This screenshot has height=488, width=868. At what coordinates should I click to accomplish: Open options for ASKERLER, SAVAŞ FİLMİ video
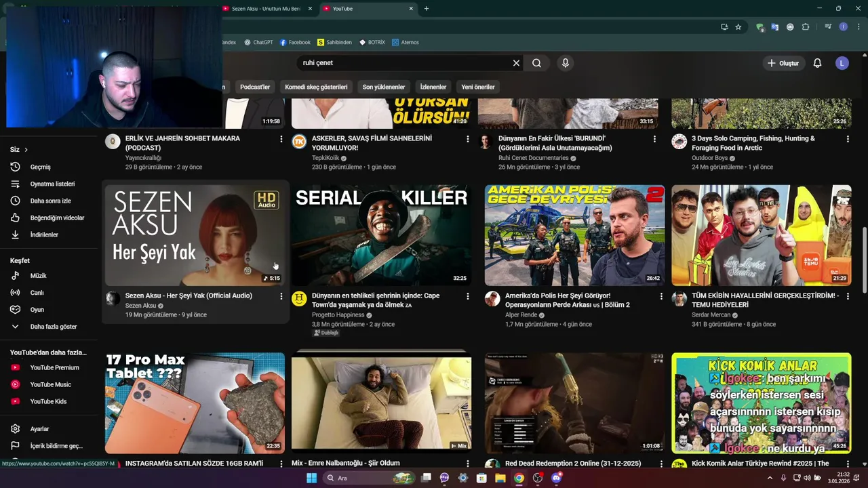click(x=467, y=139)
